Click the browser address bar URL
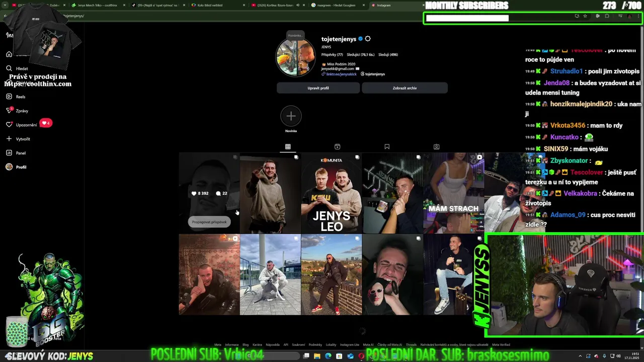644x362 pixels. [x=74, y=16]
